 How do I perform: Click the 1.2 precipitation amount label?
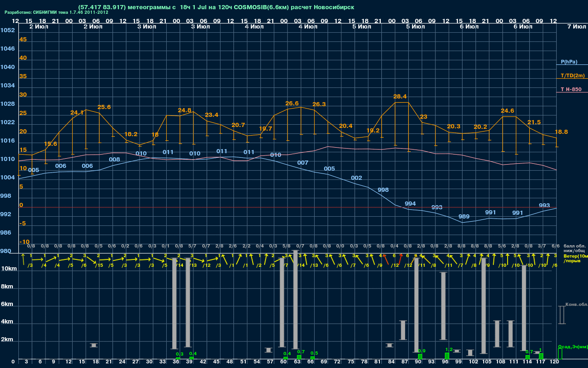pyautogui.click(x=449, y=350)
